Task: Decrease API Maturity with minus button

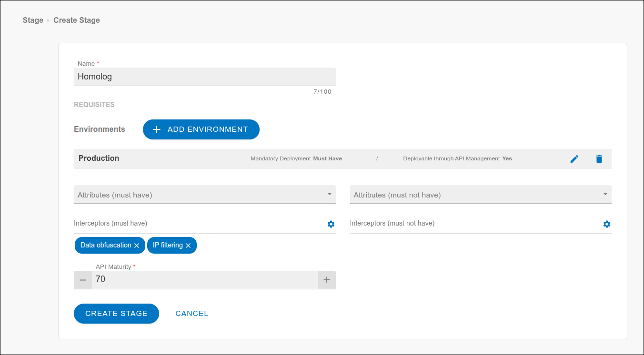Action: pos(83,280)
